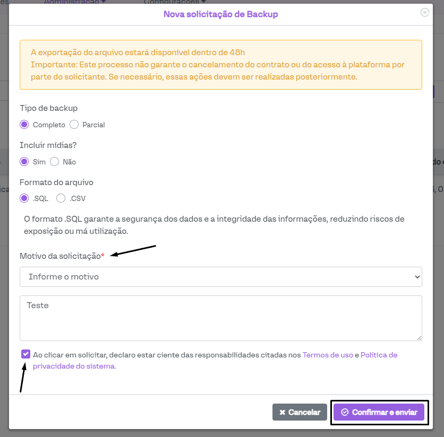Select the Completo backup type
Image resolution: width=444 pixels, height=437 pixels.
(24, 125)
